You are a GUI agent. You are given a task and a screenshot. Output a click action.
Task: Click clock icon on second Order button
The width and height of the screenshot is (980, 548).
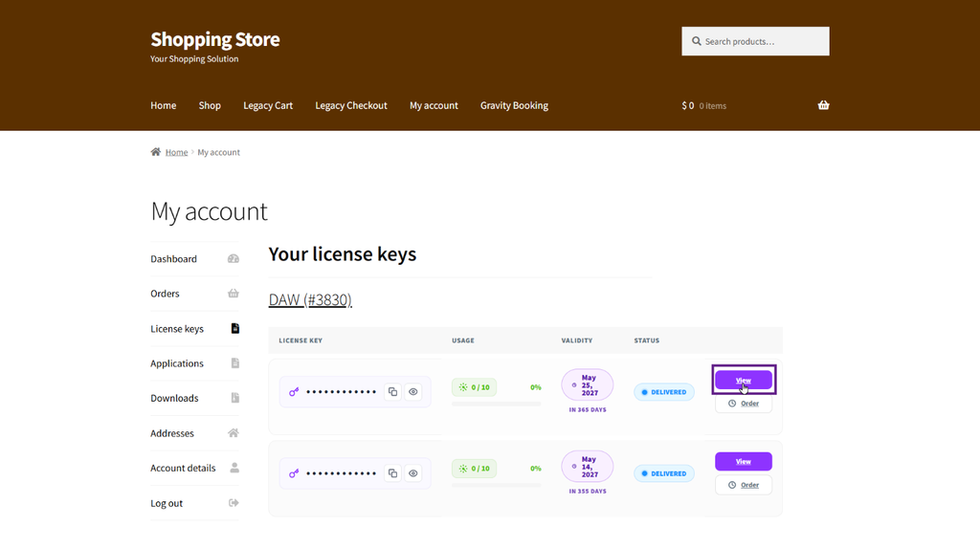[732, 485]
